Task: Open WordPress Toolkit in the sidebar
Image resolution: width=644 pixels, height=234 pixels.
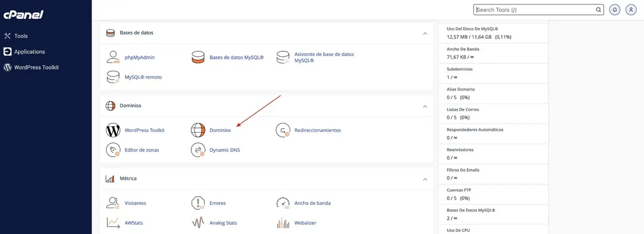Action: [37, 67]
